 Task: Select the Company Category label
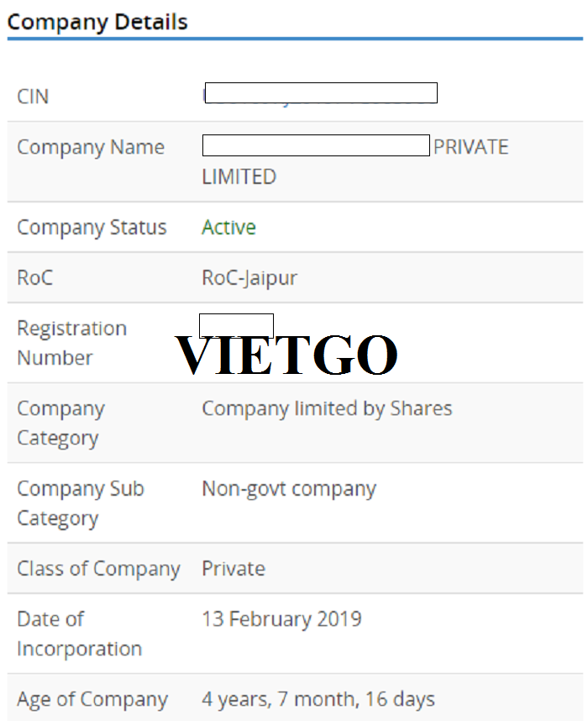pos(60,424)
